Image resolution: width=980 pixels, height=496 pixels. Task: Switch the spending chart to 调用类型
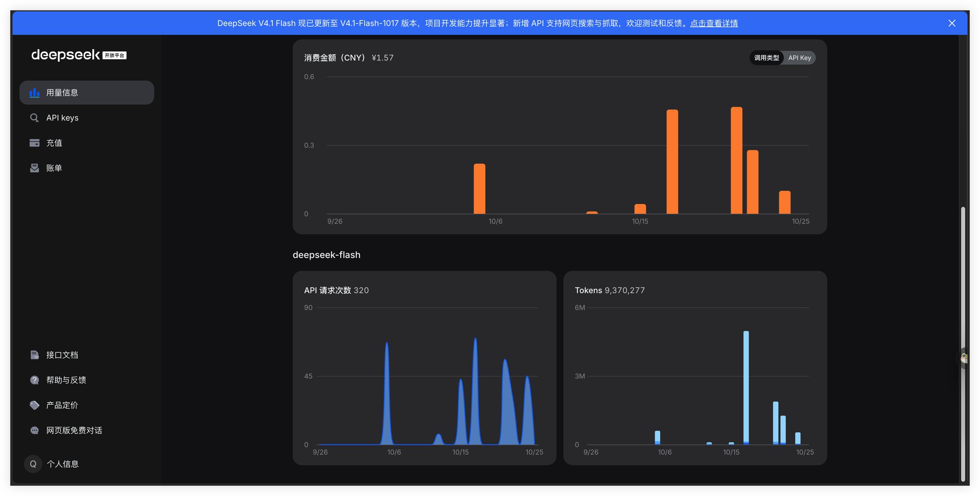(x=766, y=58)
